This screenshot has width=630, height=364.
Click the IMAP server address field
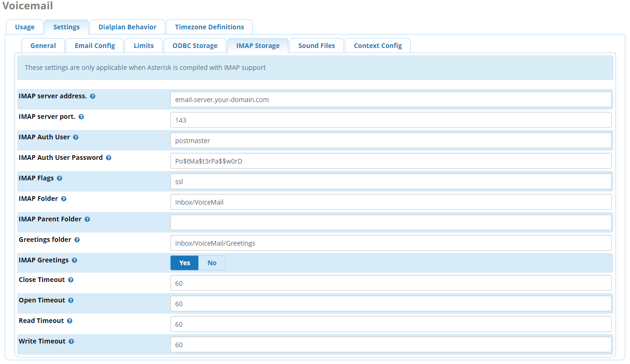coord(391,99)
